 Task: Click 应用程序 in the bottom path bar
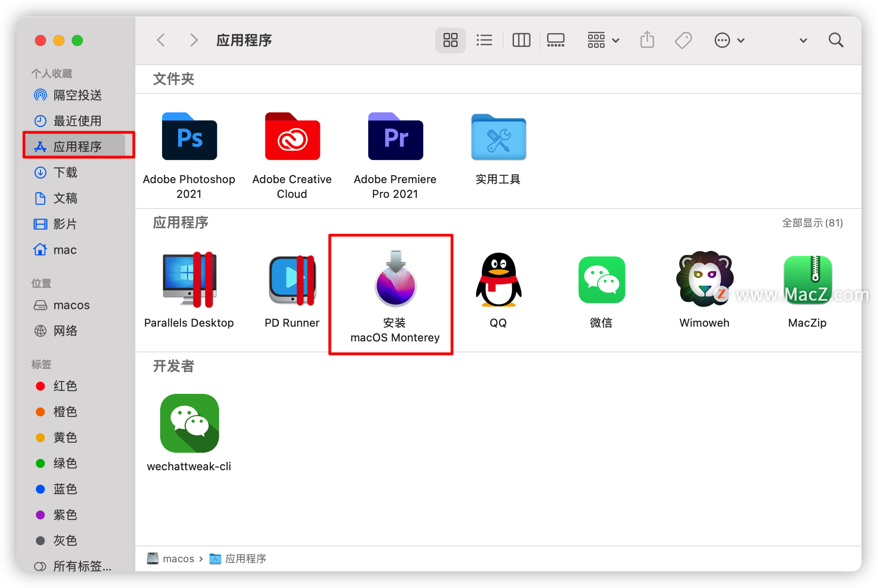238,559
